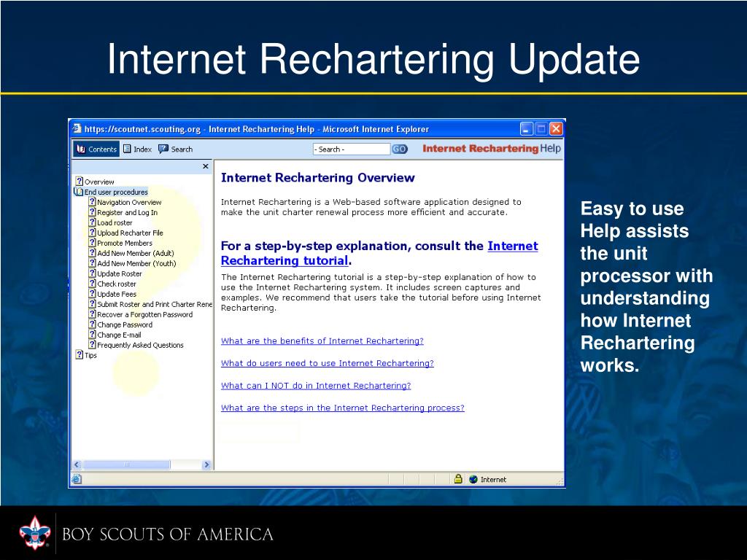Click the padlock security icon in status bar

pos(458,479)
